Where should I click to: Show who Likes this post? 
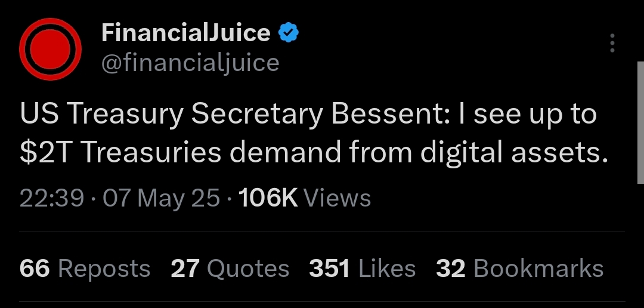pyautogui.click(x=387, y=269)
